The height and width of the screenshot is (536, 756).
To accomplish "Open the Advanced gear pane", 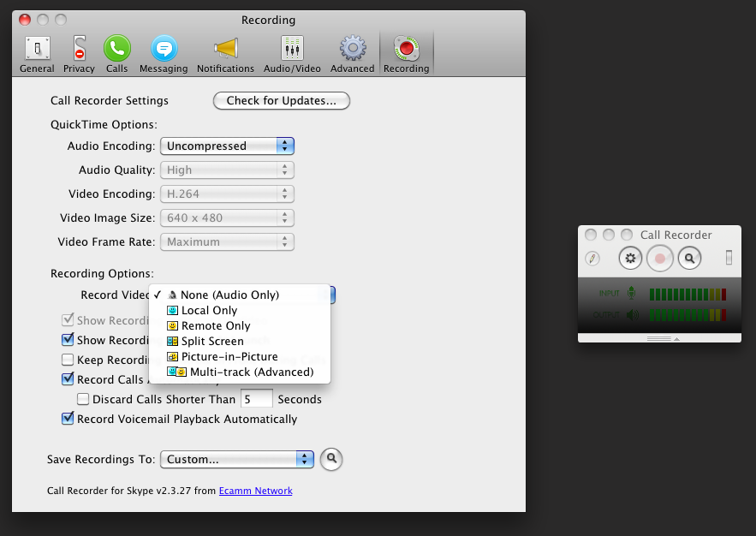I will [353, 55].
